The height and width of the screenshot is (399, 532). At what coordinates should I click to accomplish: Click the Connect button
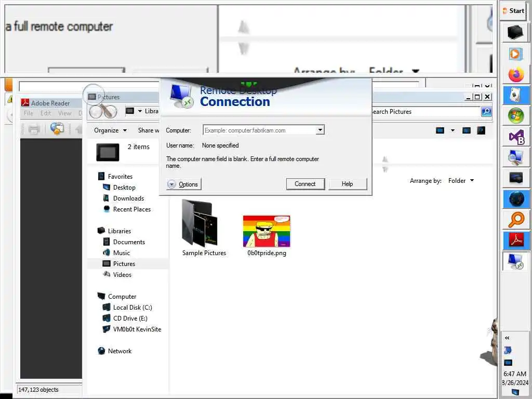305,184
